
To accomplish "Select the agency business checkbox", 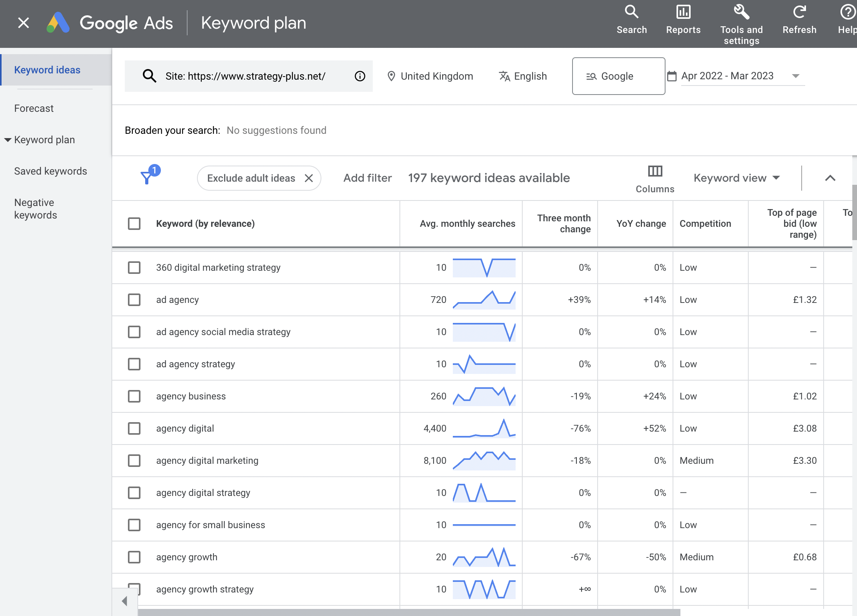I will click(134, 396).
